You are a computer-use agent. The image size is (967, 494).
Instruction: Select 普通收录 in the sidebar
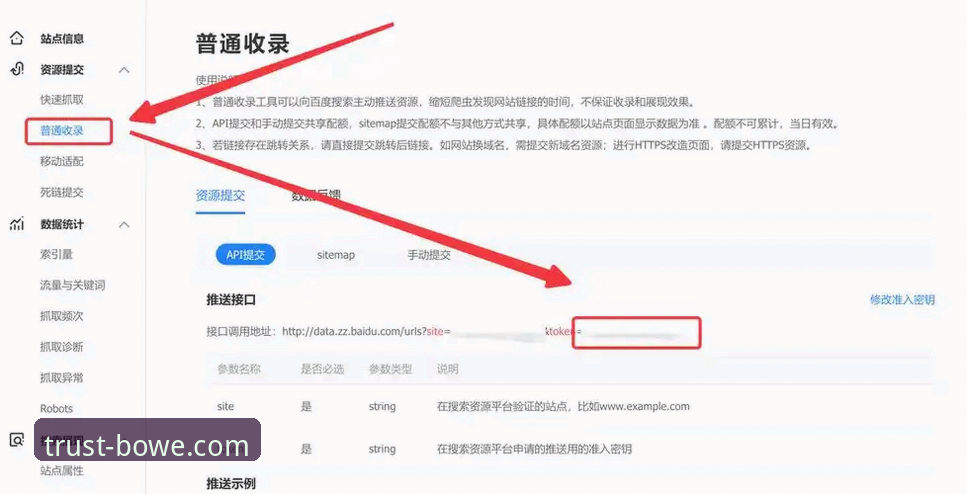point(62,131)
